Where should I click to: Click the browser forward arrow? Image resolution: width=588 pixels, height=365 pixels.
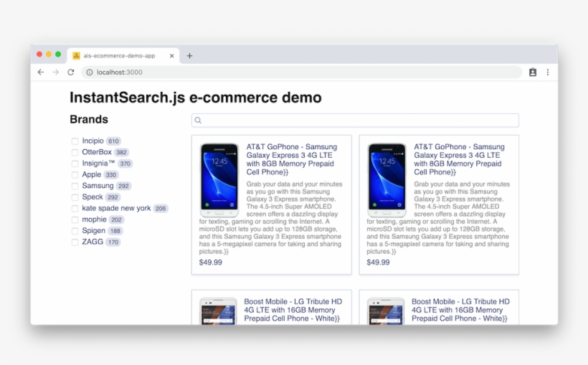click(x=56, y=72)
